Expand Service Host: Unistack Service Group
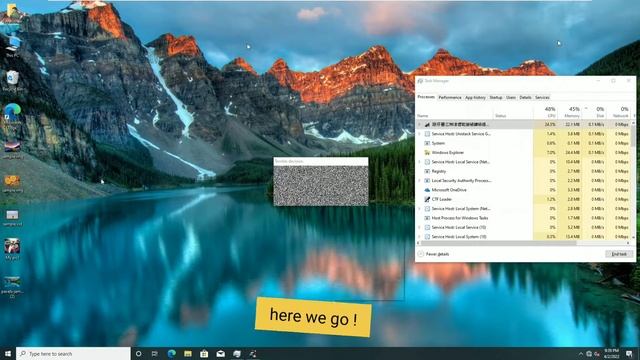The width and height of the screenshot is (640, 360). coord(420,133)
